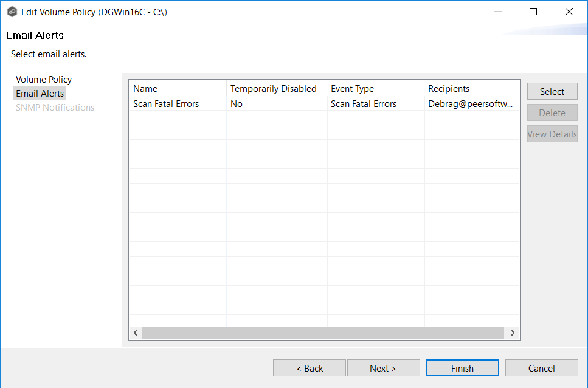Sort by the Name column header

click(x=145, y=89)
